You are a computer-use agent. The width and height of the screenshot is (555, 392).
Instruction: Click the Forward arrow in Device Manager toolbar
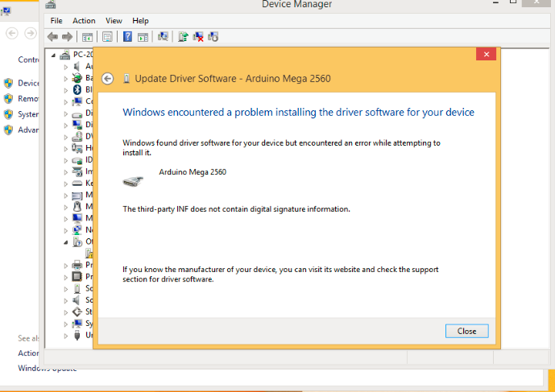pyautogui.click(x=67, y=36)
